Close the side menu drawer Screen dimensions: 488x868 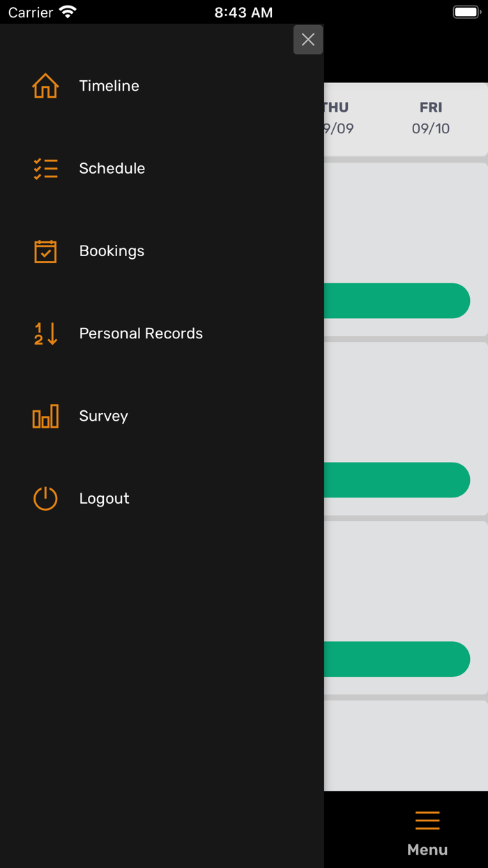(308, 40)
